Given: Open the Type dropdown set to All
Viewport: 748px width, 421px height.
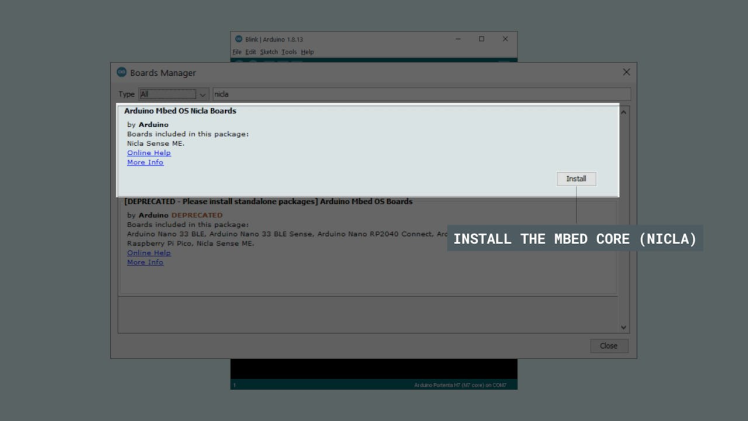Looking at the screenshot, I should tap(174, 94).
